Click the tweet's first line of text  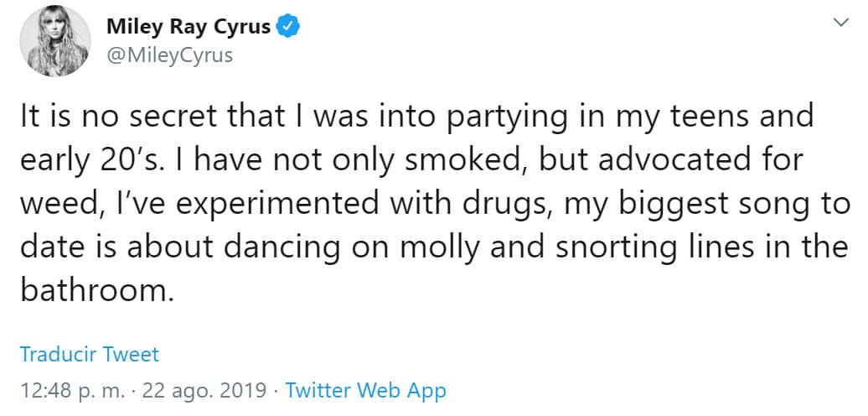[416, 116]
